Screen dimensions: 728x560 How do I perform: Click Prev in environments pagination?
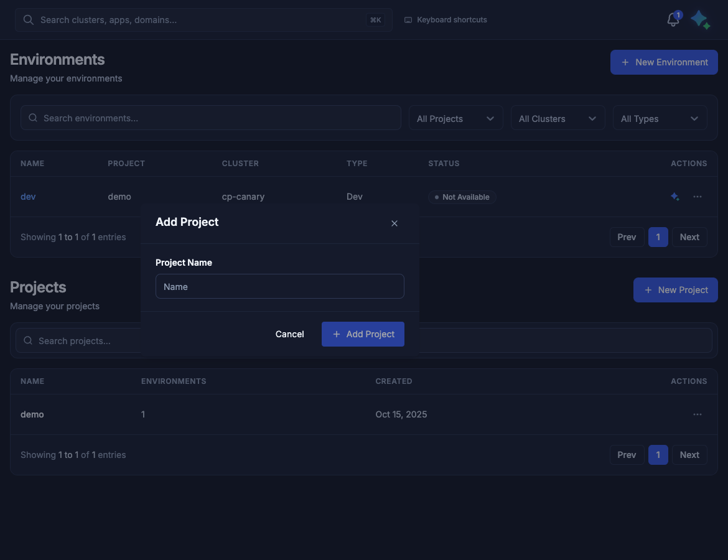tap(627, 237)
